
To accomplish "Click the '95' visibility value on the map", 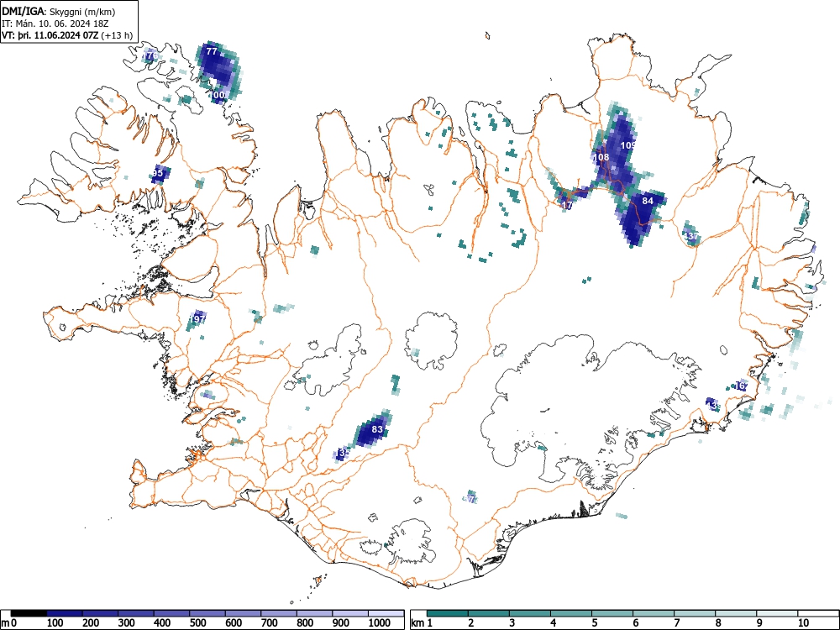I will pyautogui.click(x=157, y=173).
